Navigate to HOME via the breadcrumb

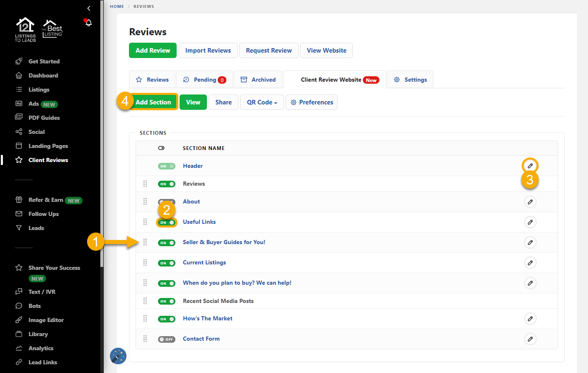click(x=117, y=6)
